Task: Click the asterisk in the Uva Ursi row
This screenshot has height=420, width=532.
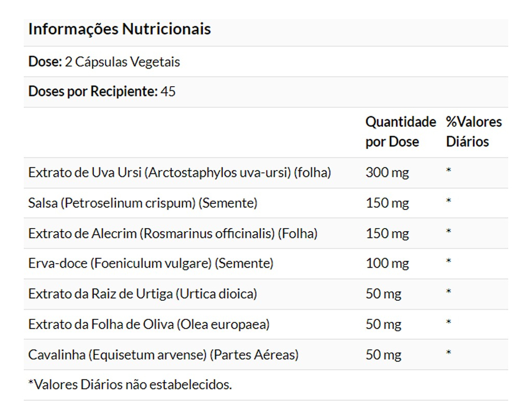Action: click(449, 171)
